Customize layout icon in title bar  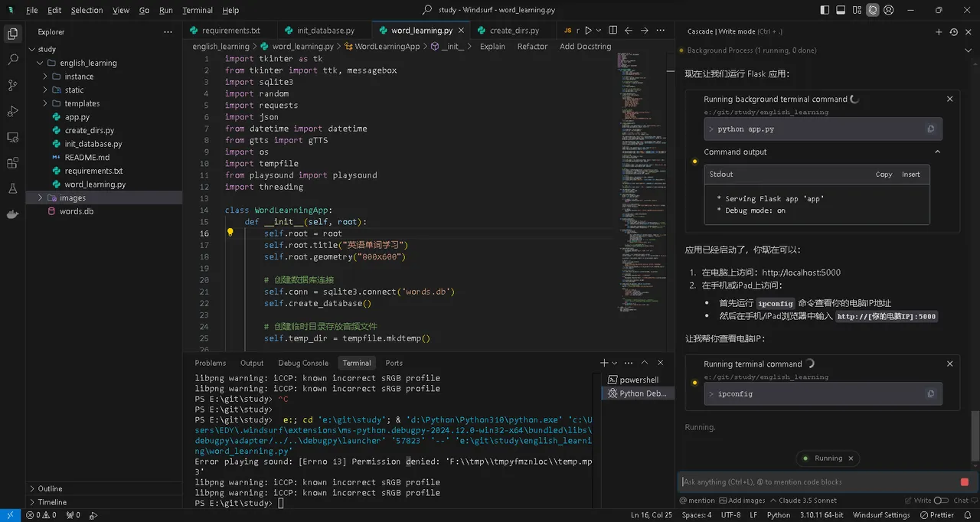click(x=857, y=10)
